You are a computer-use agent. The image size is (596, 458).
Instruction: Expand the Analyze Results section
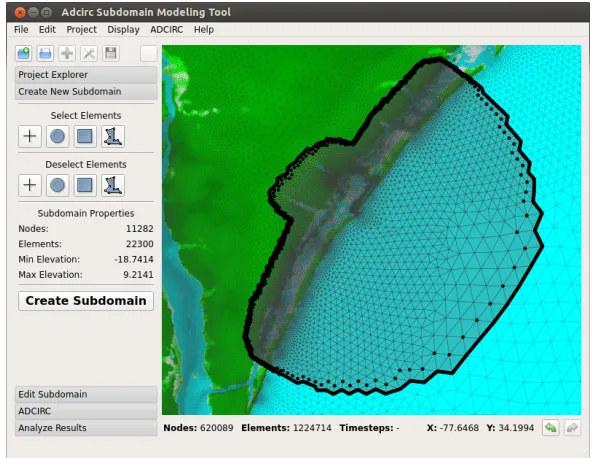tap(86, 428)
